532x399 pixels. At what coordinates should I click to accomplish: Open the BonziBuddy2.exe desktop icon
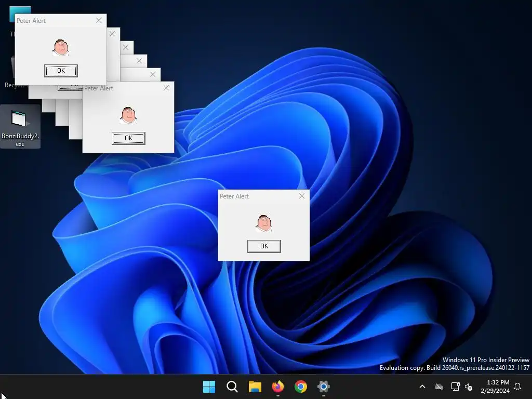point(20,127)
